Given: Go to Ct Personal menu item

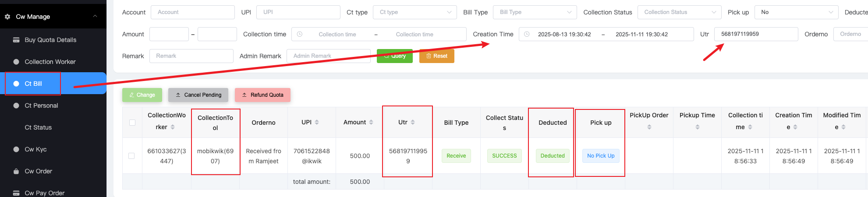Looking at the screenshot, I should 41,106.
